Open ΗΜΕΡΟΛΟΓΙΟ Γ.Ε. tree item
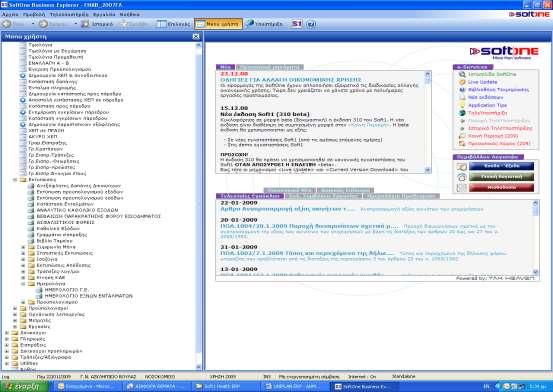The height and width of the screenshot is (392, 553). pyautogui.click(x=66, y=290)
